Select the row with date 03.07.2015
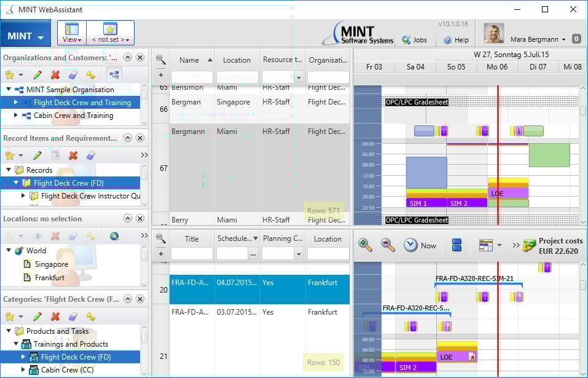The image size is (588, 378). click(259, 341)
